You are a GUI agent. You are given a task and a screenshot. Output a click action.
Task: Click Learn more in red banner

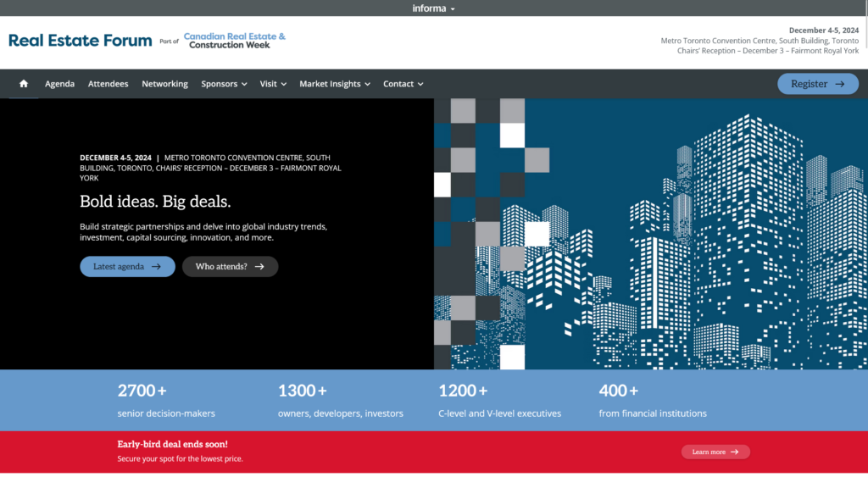[x=715, y=452]
